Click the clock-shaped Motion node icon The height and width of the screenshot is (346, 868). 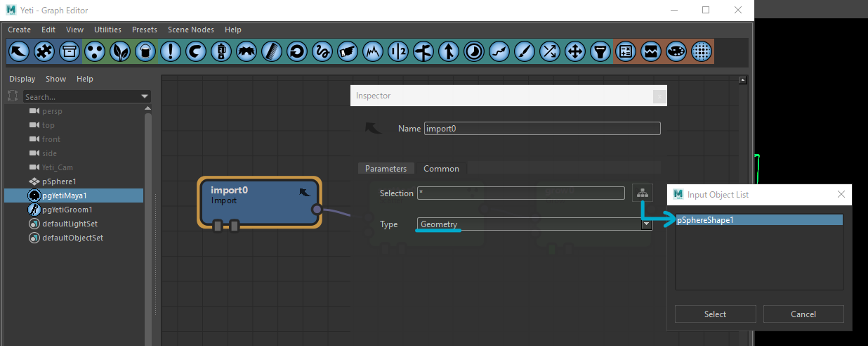(474, 51)
